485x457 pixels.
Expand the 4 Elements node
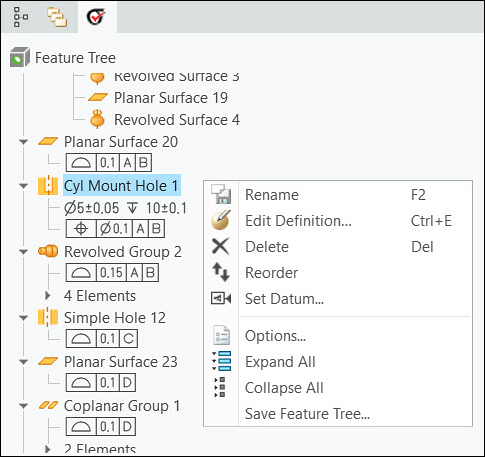[x=48, y=295]
